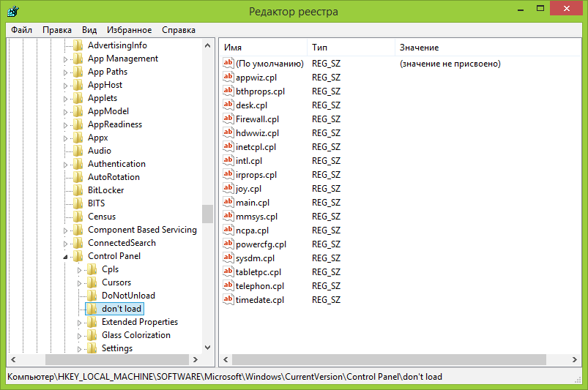Collapse the Control Panel tree node

pyautogui.click(x=65, y=257)
